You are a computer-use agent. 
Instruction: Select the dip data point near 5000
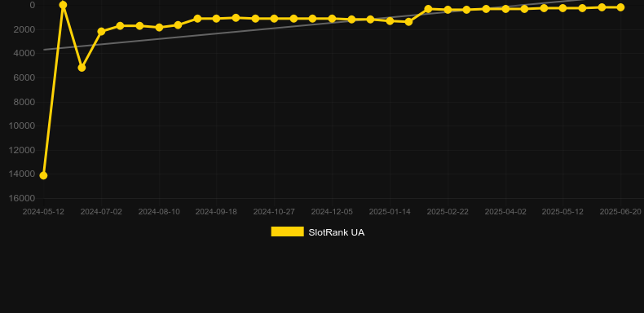[82, 68]
